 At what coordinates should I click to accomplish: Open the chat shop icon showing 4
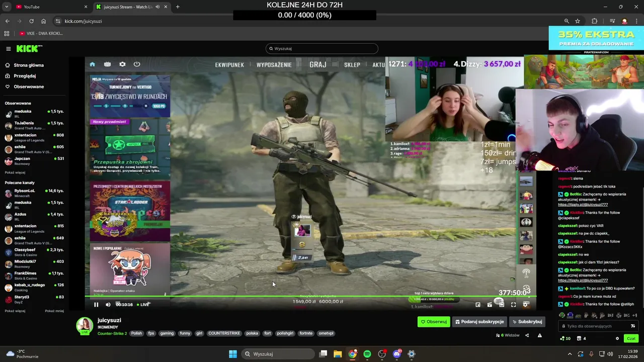pyautogui.click(x=581, y=338)
